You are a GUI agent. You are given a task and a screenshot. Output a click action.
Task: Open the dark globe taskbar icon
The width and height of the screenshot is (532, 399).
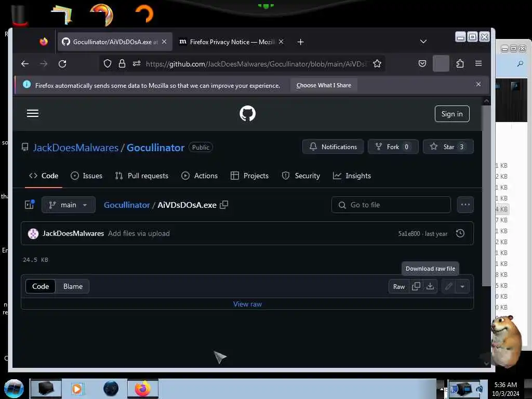pos(111,389)
